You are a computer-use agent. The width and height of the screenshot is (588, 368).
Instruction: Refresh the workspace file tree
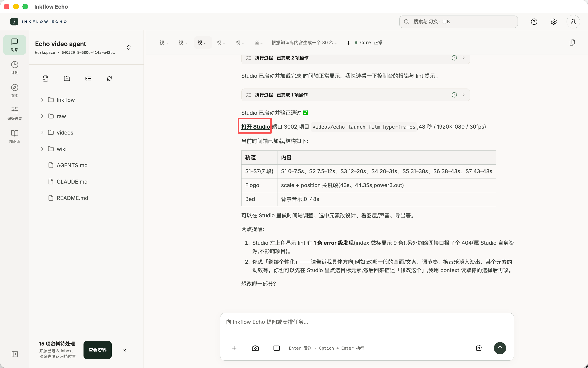(109, 78)
